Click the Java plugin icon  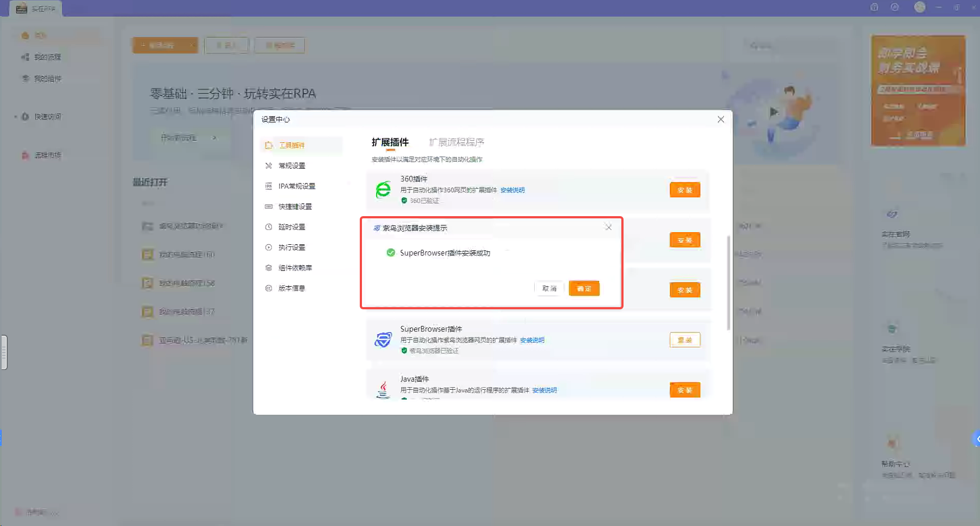[383, 389]
